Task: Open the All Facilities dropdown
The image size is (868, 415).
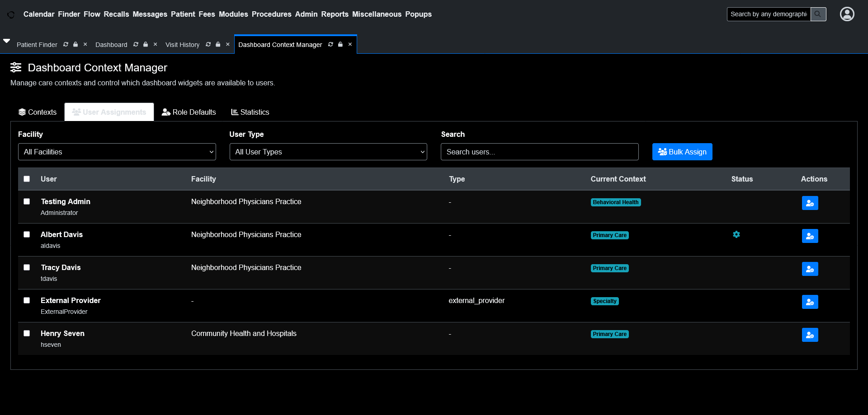Action: (x=117, y=152)
